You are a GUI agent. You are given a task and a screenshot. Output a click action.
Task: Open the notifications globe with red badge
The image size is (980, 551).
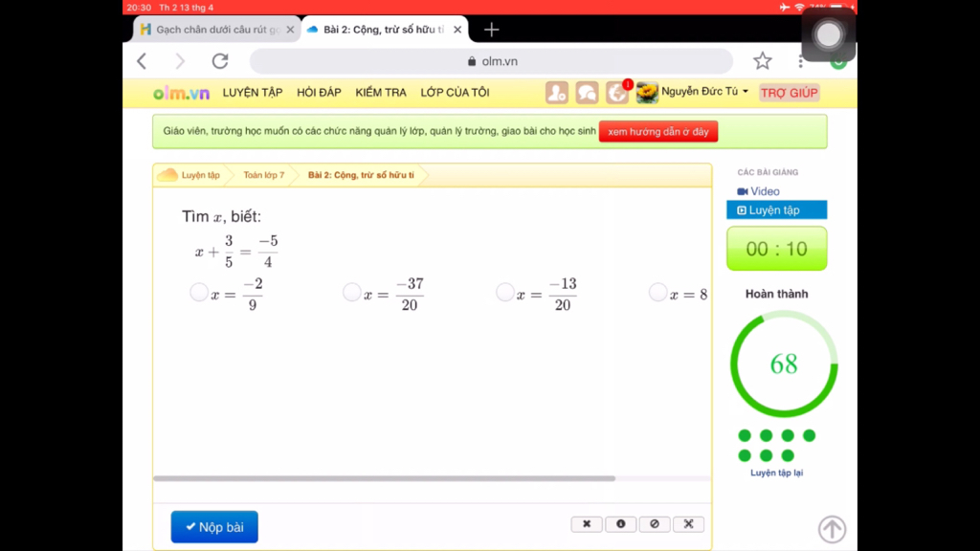[617, 93]
